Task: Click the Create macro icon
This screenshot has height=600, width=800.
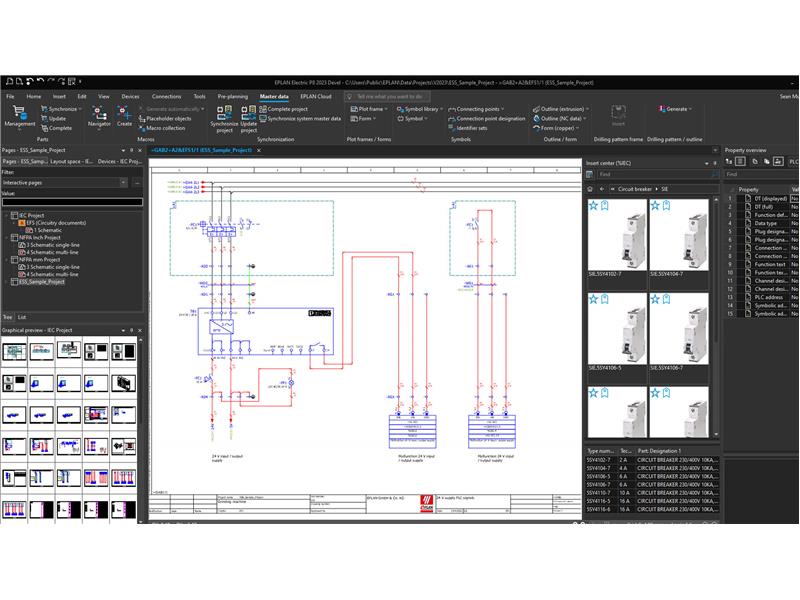Action: pyautogui.click(x=124, y=116)
